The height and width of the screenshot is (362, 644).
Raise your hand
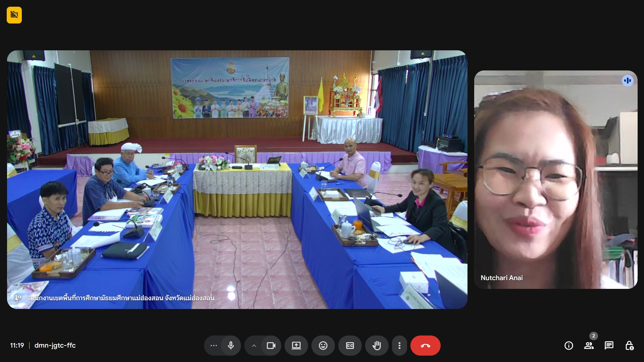[x=377, y=346]
